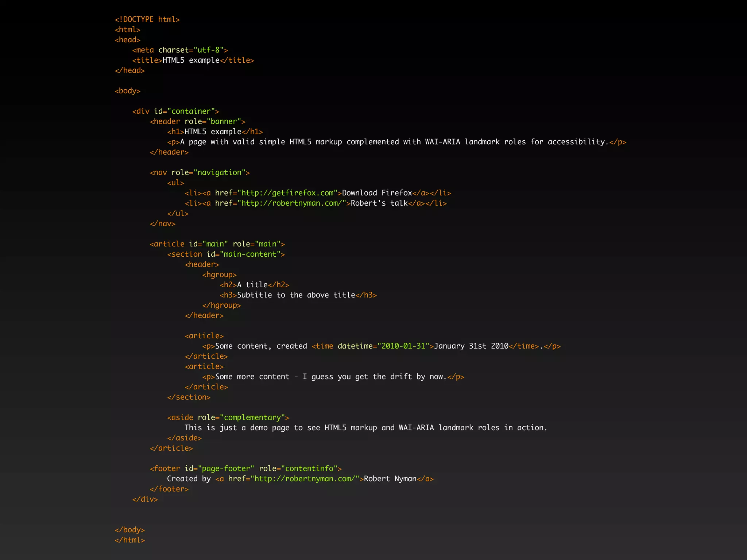Viewport: 747px width, 560px height.
Task: Click the closing </aside> tag
Action: tap(185, 438)
